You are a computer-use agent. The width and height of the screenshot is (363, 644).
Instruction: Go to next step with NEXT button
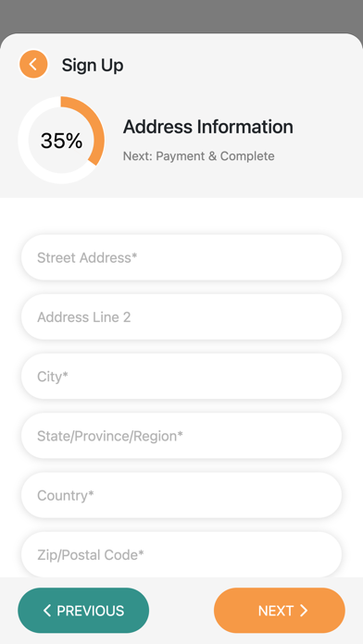pyautogui.click(x=280, y=611)
